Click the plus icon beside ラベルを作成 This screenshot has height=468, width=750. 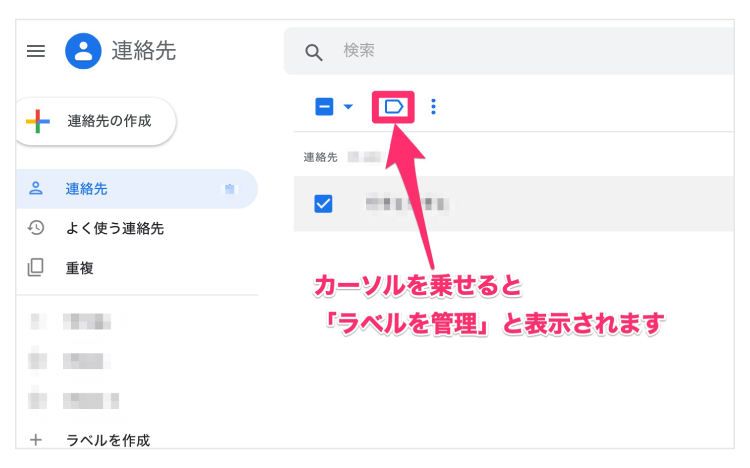point(36,440)
